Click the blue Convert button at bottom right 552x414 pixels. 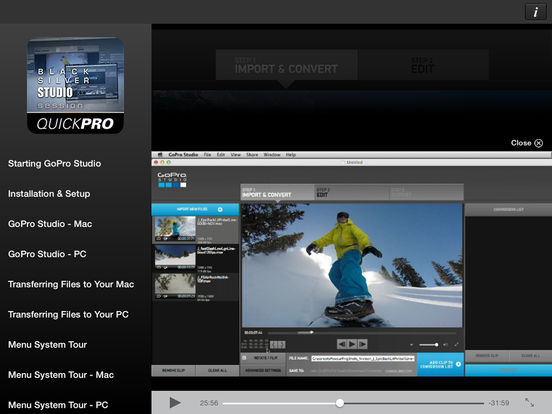509,370
